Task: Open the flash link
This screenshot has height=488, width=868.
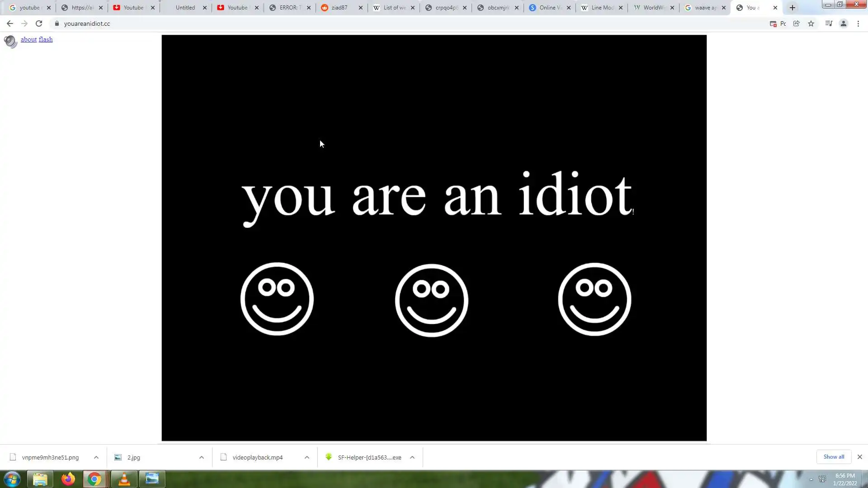Action: coord(46,40)
